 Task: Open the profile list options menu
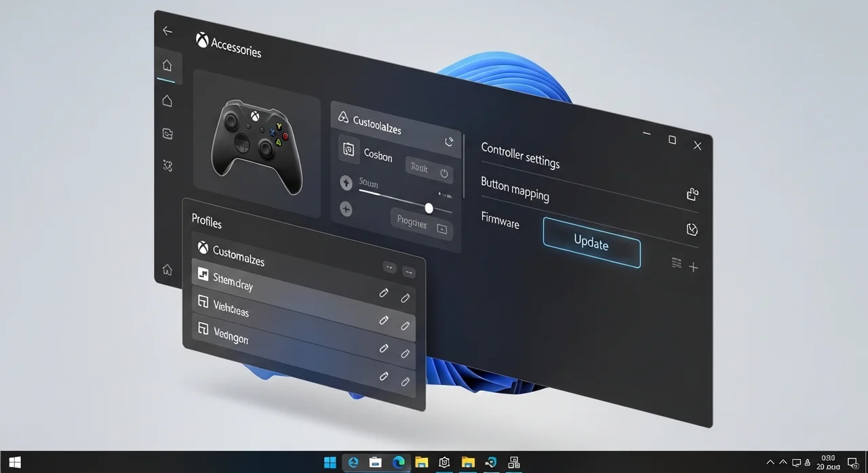(x=675, y=264)
